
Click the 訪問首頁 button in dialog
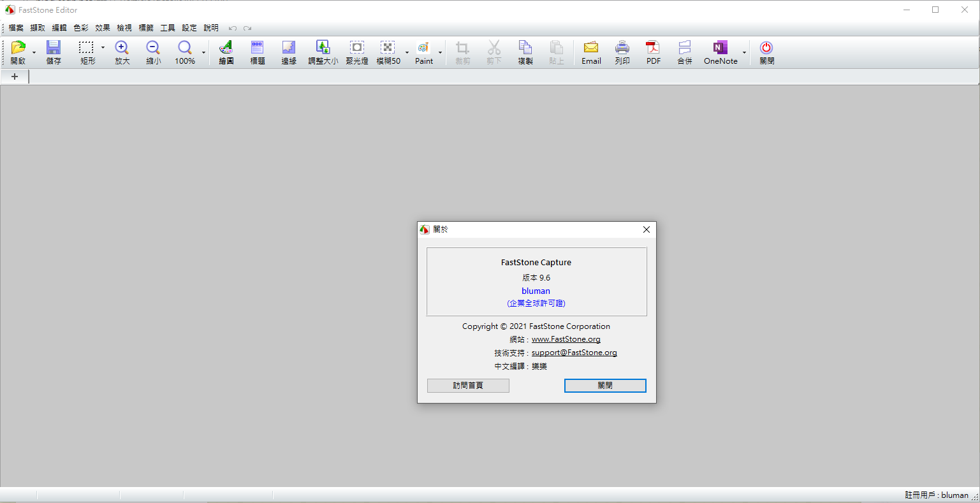point(468,386)
